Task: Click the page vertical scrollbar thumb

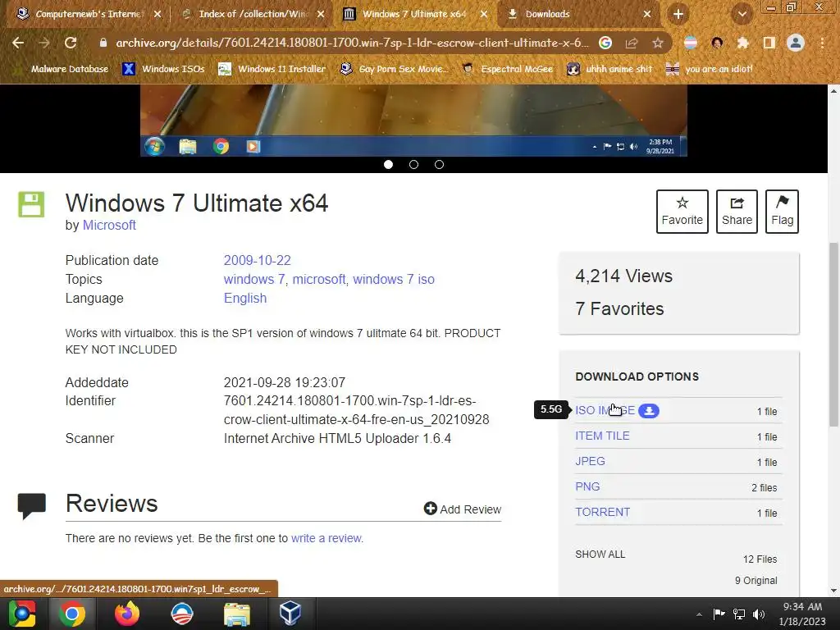Action: pyautogui.click(x=834, y=335)
